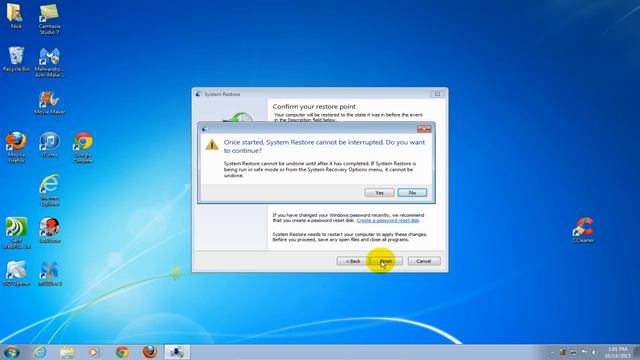Select the Internet Explorer desktop shortcut
This screenshot has width=640, height=360.
pyautogui.click(x=49, y=190)
